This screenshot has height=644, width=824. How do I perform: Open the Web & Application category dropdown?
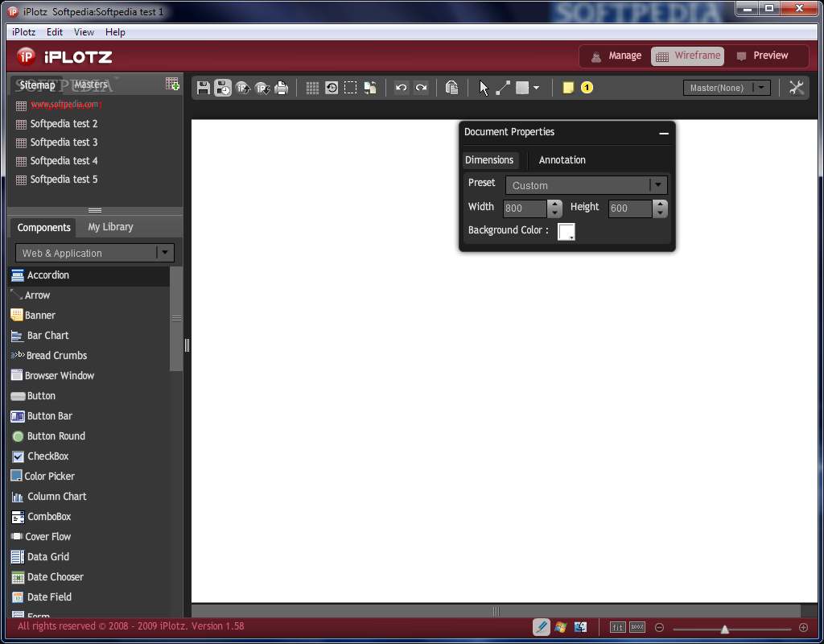tap(95, 253)
